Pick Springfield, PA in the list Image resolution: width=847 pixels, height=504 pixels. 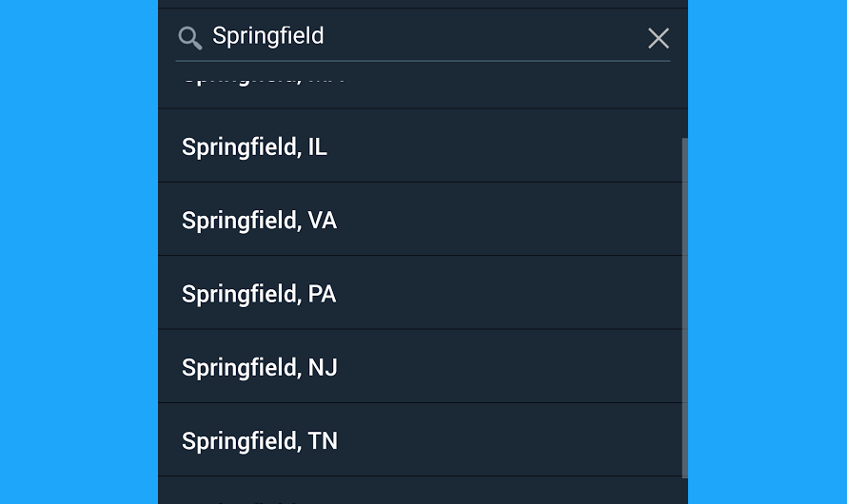421,293
